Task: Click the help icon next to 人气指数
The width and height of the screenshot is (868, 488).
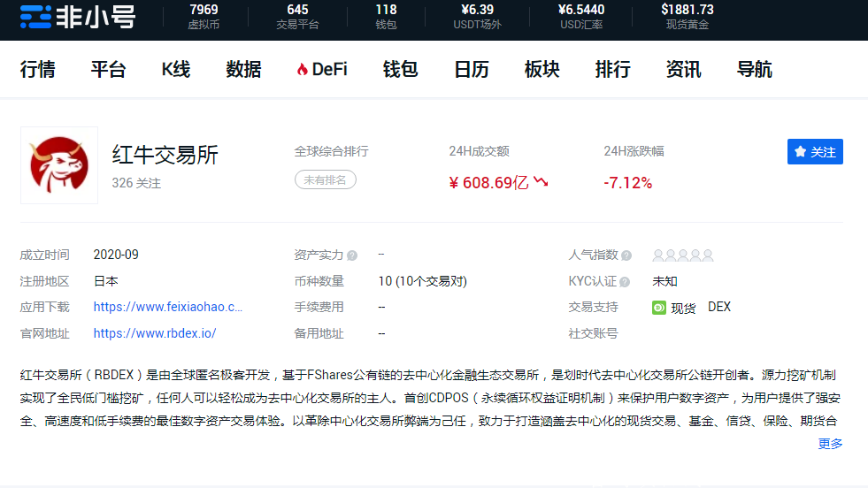Action: pos(626,255)
